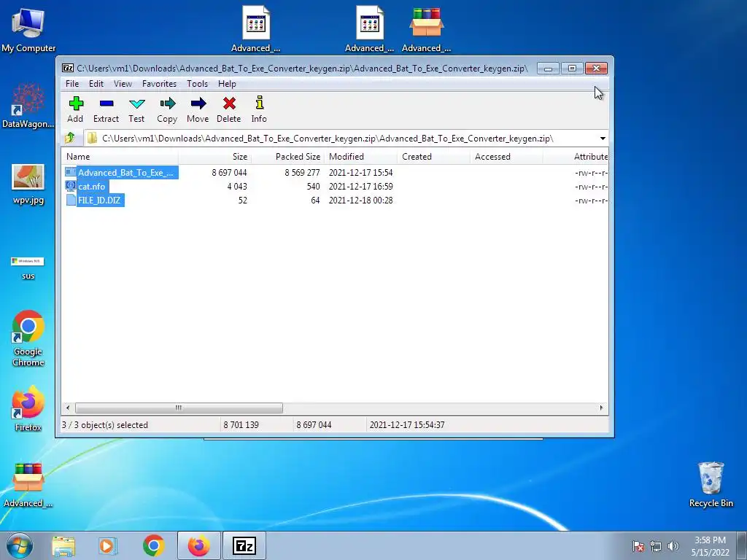Click the scrollbar left arrow
The width and height of the screenshot is (747, 560).
pos(68,408)
